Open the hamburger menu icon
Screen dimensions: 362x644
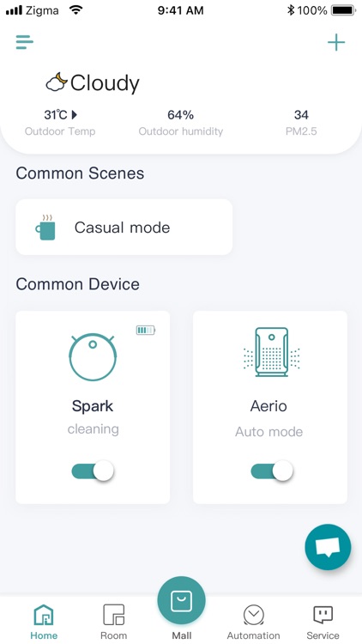tap(25, 42)
